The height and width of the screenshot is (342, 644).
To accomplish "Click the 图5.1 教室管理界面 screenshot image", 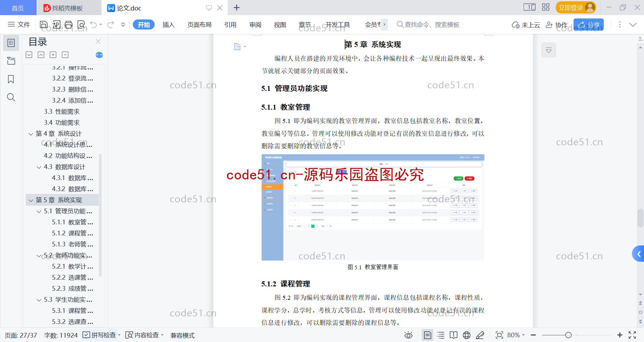I will (x=373, y=207).
